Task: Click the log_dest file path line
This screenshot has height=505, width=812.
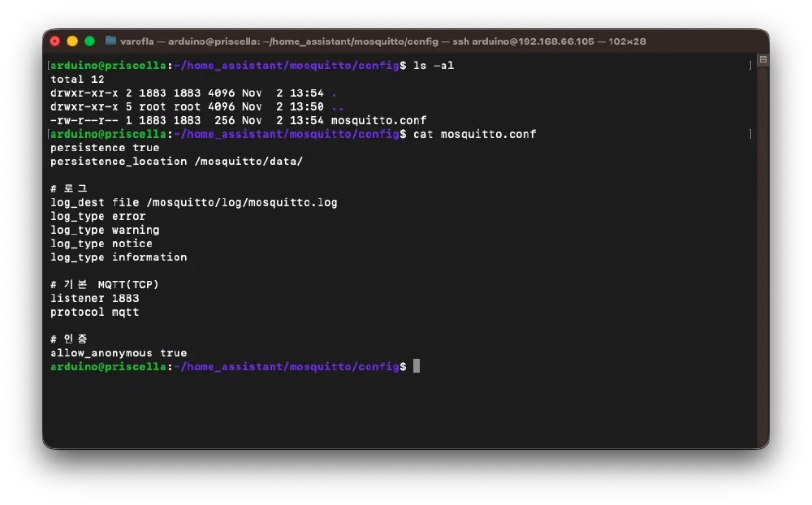Action: (x=193, y=202)
